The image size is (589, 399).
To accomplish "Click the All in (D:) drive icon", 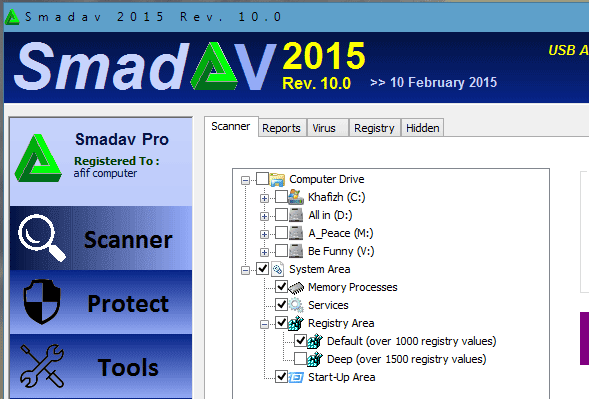I will [x=296, y=215].
